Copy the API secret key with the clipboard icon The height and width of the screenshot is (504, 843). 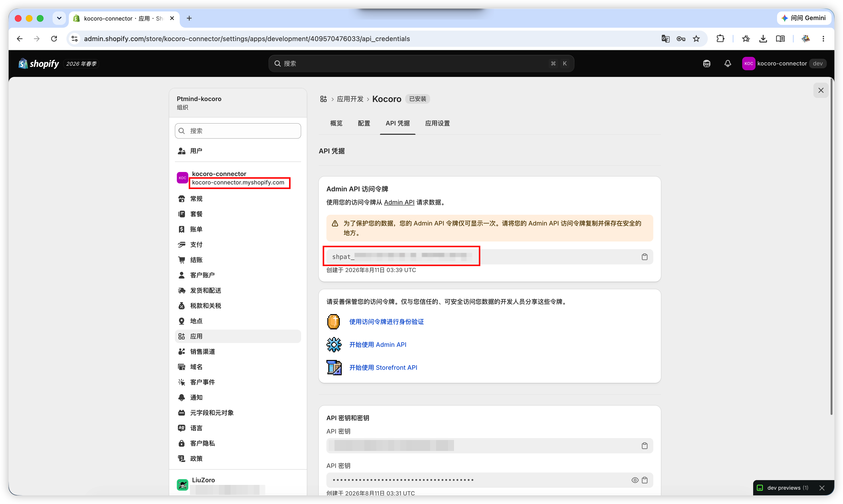(x=644, y=480)
